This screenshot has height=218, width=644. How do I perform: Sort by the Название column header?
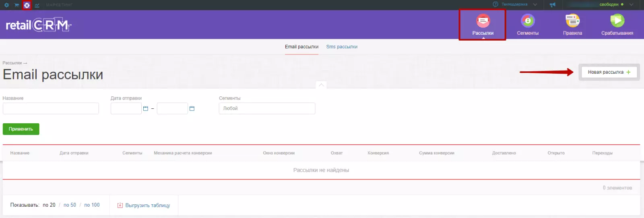(20, 153)
